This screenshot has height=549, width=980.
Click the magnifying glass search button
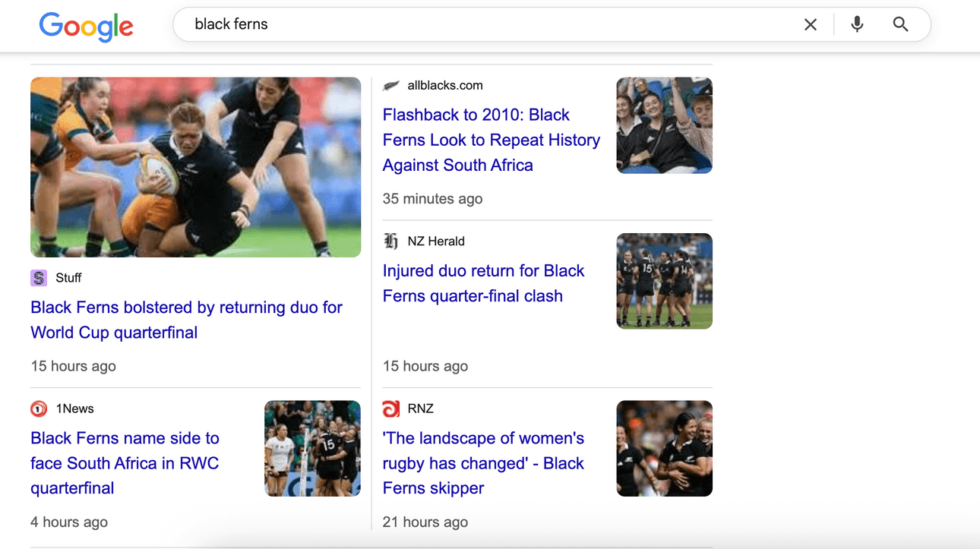click(x=900, y=24)
